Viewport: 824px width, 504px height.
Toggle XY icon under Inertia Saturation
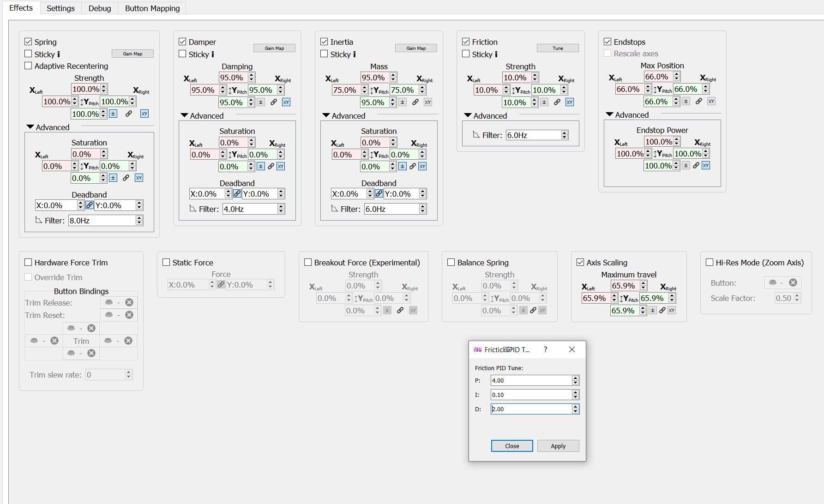(422, 166)
